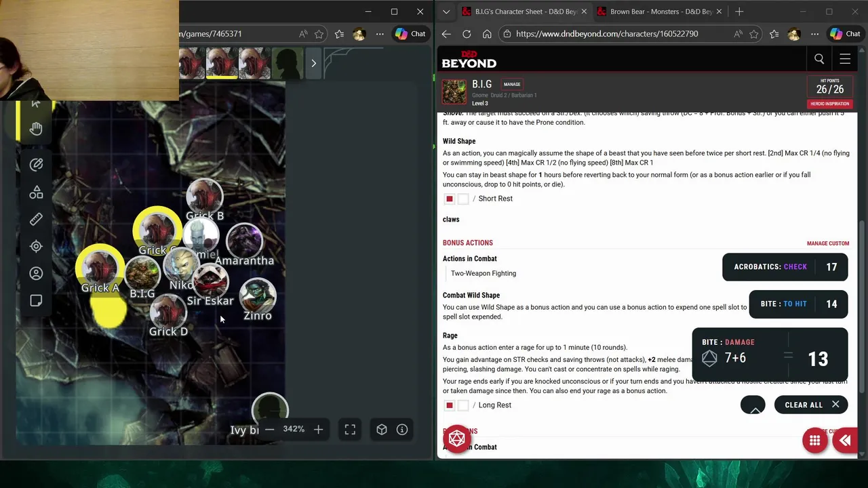Expand next turn-order arrow in initiative bar
Image resolution: width=868 pixels, height=488 pixels.
pos(313,63)
